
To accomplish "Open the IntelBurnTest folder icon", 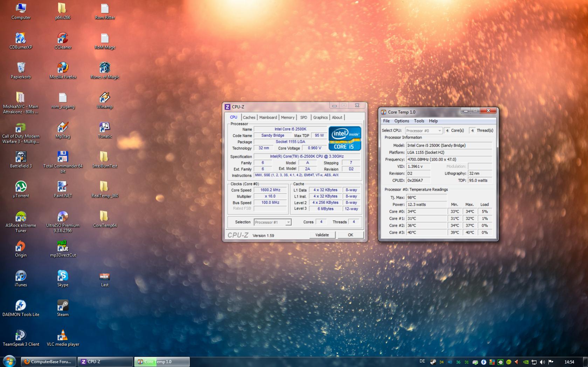I will coord(105,160).
